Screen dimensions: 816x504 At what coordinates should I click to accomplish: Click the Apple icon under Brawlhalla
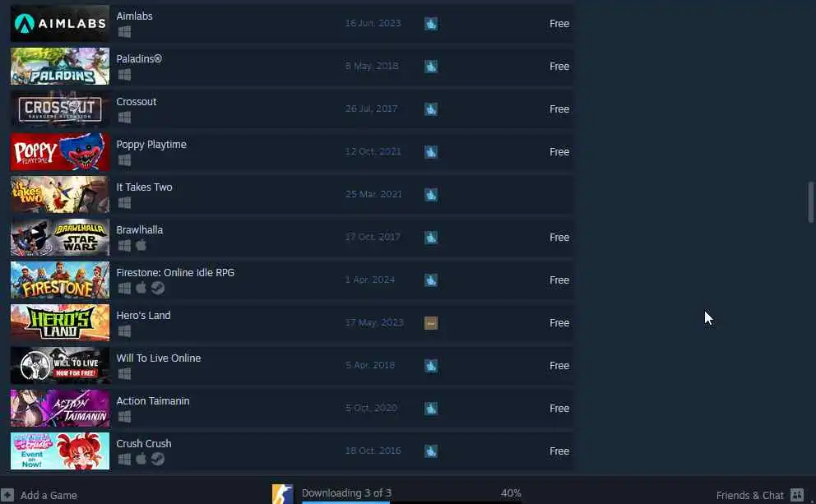tap(141, 245)
